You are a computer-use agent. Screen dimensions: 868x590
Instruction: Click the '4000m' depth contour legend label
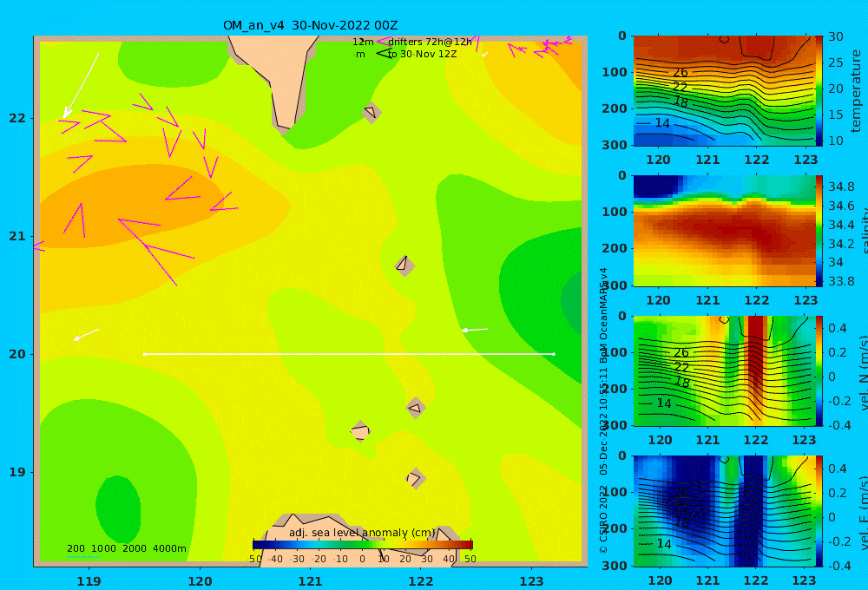click(169, 548)
